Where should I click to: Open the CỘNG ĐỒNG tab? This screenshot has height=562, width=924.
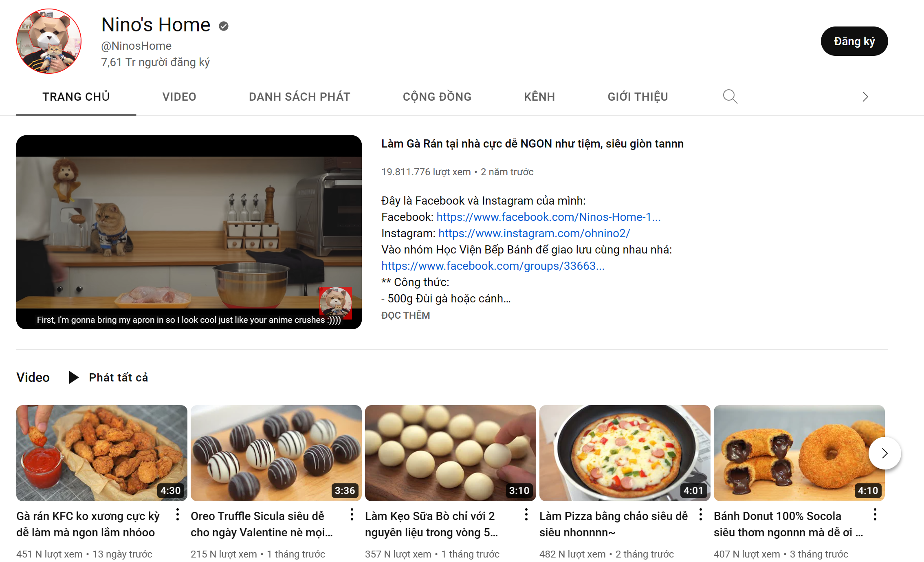tap(437, 97)
